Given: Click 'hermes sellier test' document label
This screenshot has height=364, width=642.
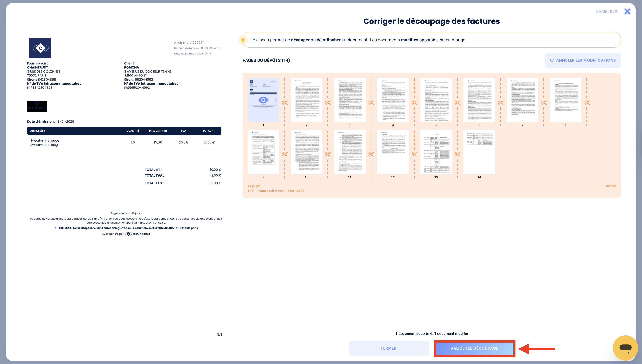Looking at the screenshot, I should 271,191.
